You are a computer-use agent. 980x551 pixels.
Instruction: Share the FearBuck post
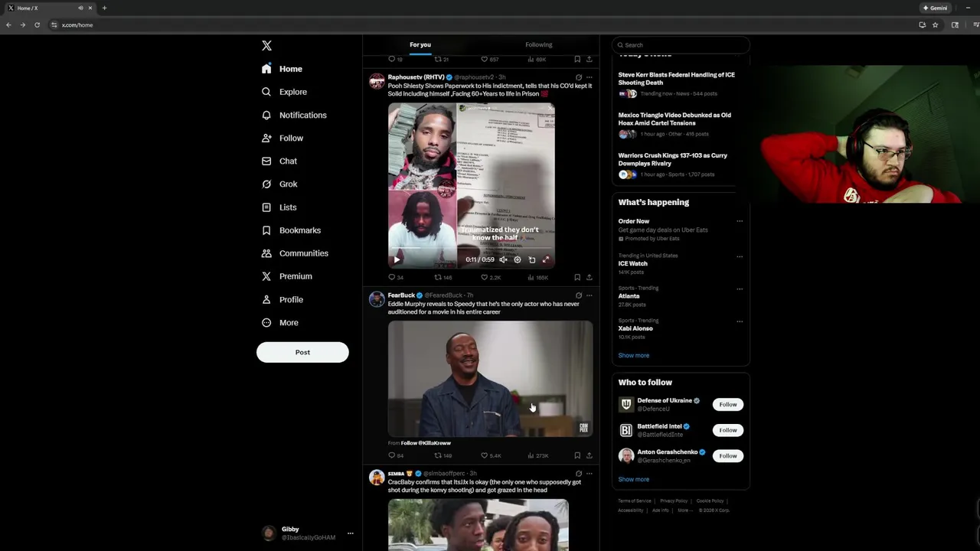coord(589,455)
